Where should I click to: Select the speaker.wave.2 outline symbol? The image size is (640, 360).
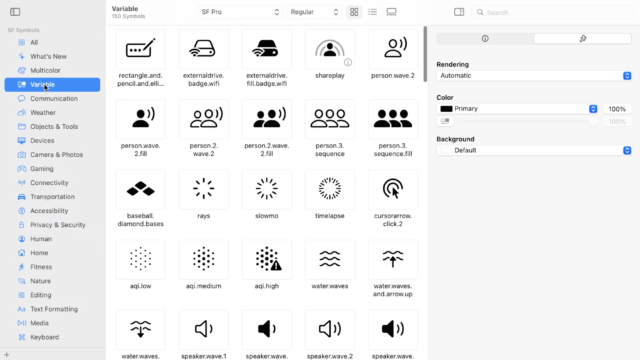329,330
